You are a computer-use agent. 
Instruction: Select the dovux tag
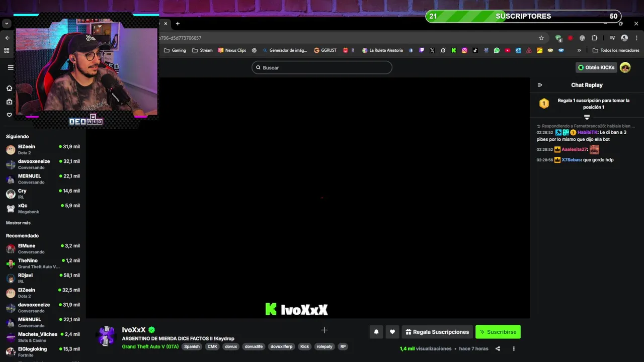click(x=231, y=346)
